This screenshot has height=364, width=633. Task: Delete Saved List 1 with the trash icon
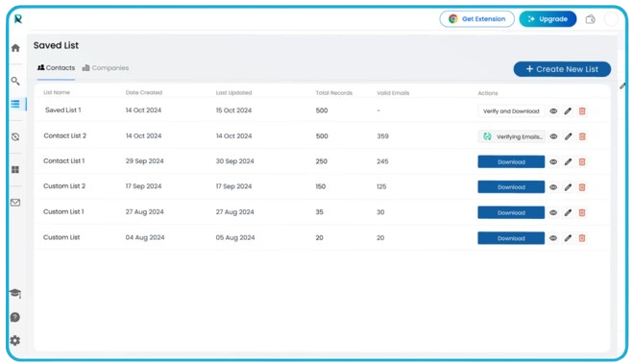pos(582,111)
